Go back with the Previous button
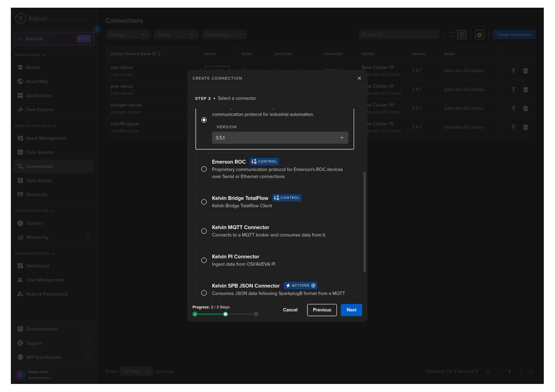This screenshot has height=392, width=555. coord(322,310)
